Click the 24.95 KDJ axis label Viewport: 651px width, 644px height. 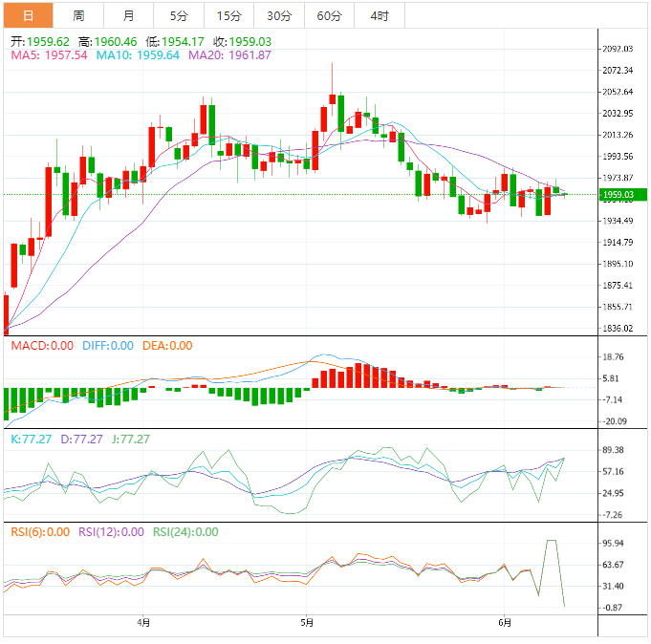coord(613,493)
